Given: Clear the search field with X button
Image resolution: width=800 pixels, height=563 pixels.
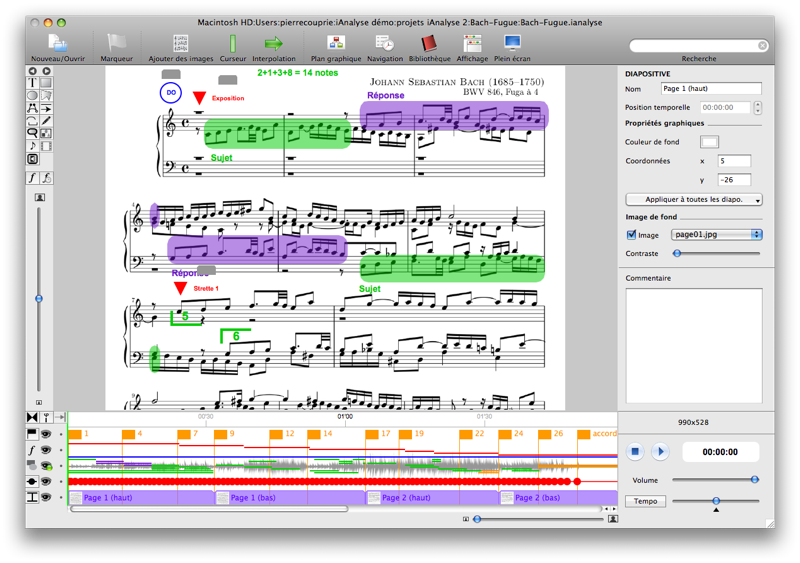Looking at the screenshot, I should click(762, 46).
